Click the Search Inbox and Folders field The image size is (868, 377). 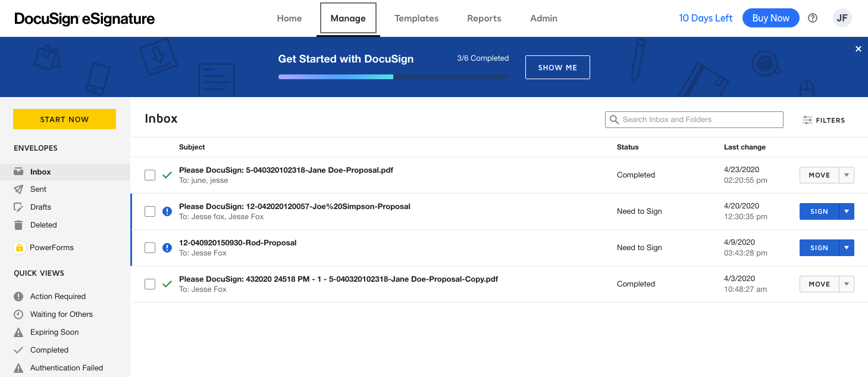[x=694, y=120]
